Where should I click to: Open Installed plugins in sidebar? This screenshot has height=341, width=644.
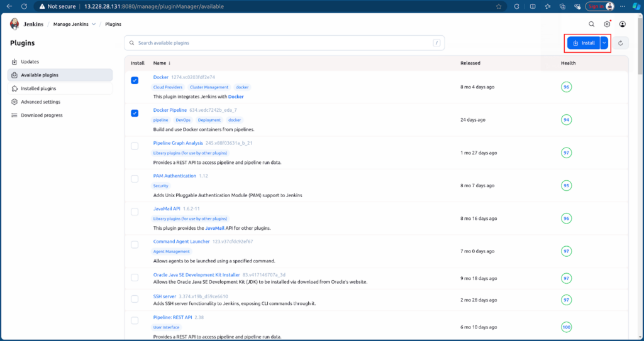(38, 89)
